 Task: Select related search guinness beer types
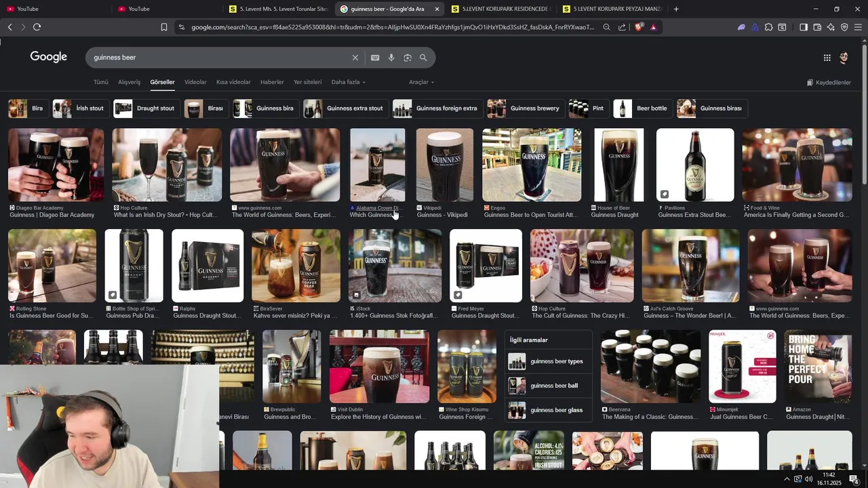pyautogui.click(x=548, y=361)
